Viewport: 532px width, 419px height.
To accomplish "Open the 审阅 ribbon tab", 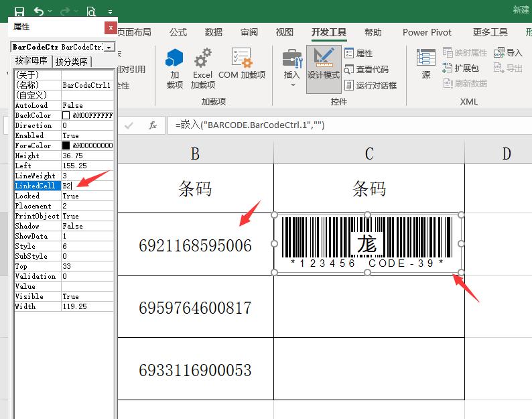I will [x=249, y=32].
